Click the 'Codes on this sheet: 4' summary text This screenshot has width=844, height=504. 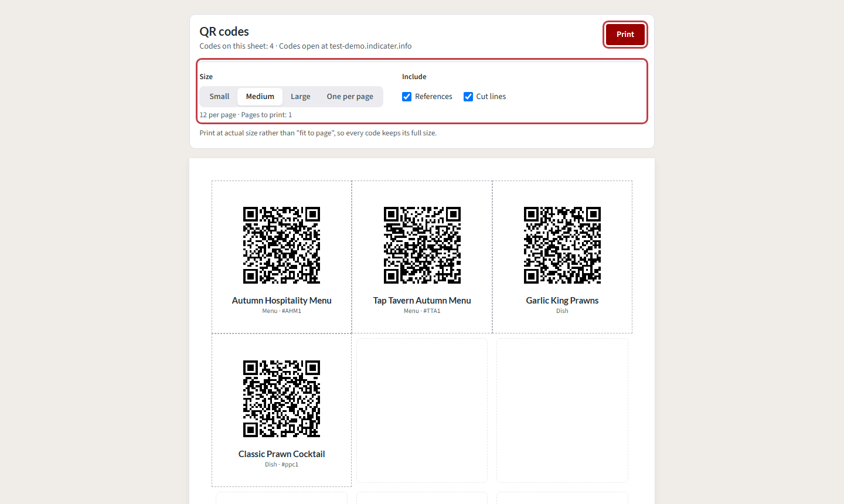click(236, 46)
